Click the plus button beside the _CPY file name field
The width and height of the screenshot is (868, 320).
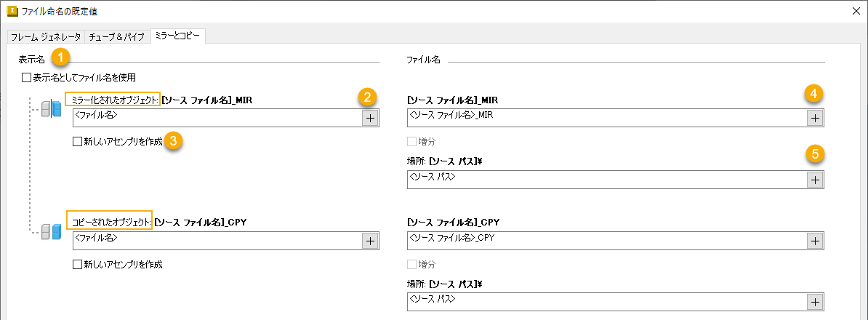(x=815, y=241)
